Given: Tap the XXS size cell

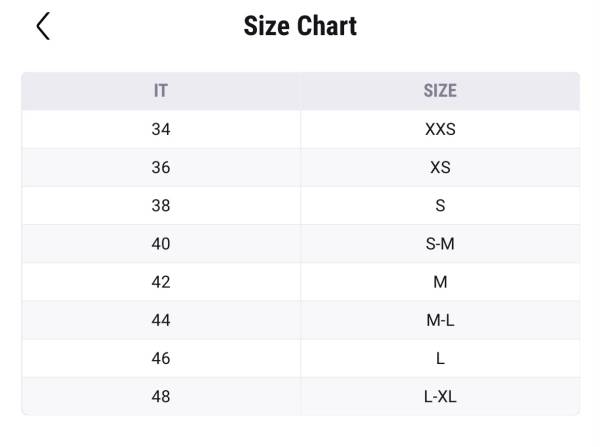Looking at the screenshot, I should coord(440,129).
